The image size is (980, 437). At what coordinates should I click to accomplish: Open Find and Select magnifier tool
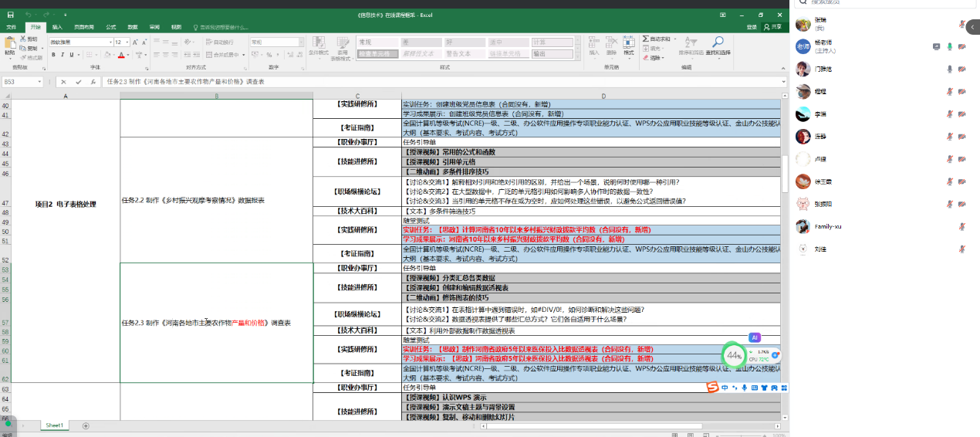(718, 46)
